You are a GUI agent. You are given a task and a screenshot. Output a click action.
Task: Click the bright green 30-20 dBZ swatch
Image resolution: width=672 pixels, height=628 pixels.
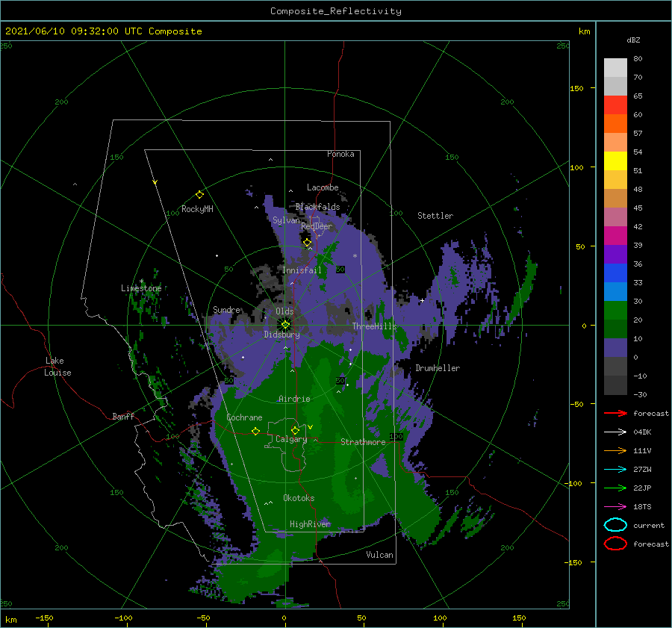(x=615, y=311)
